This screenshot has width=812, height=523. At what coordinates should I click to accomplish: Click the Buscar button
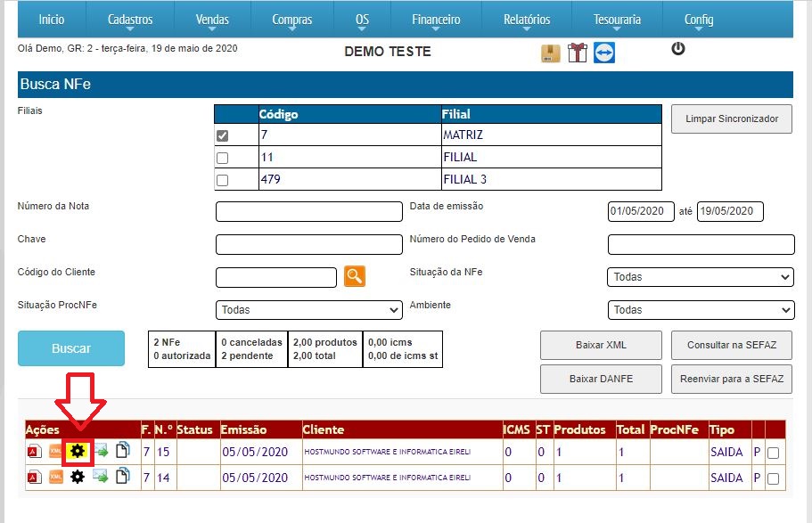click(x=71, y=348)
